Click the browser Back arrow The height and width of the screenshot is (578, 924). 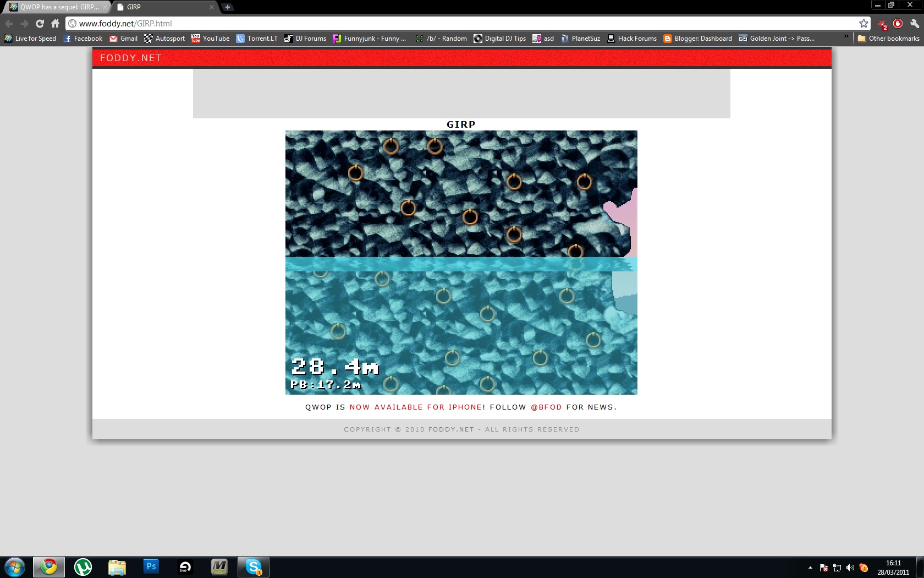[x=9, y=24]
